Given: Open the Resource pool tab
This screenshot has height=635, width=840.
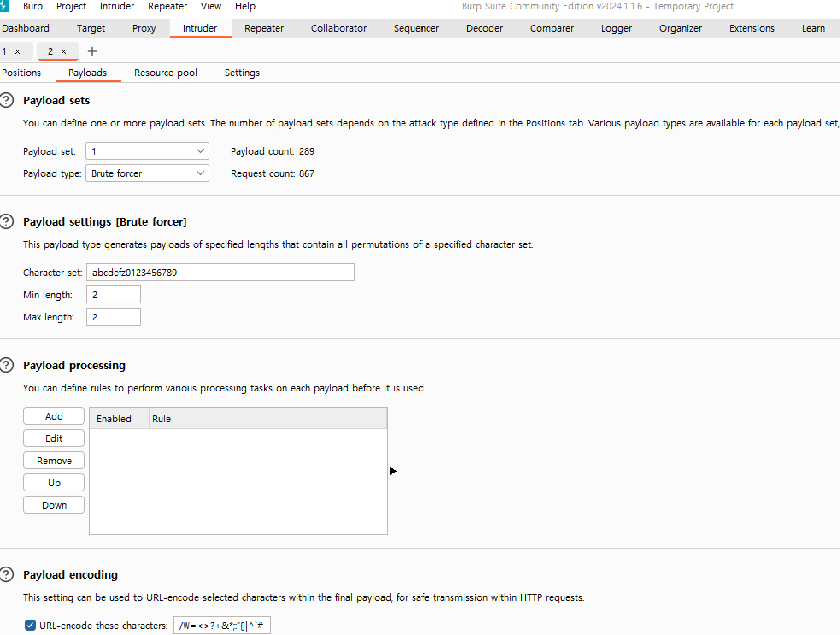Looking at the screenshot, I should click(165, 73).
